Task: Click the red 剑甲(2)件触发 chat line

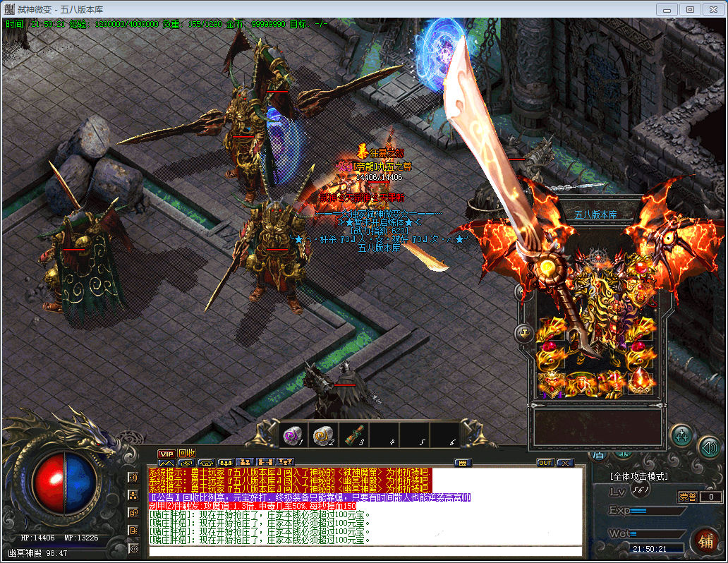Action: pyautogui.click(x=253, y=506)
